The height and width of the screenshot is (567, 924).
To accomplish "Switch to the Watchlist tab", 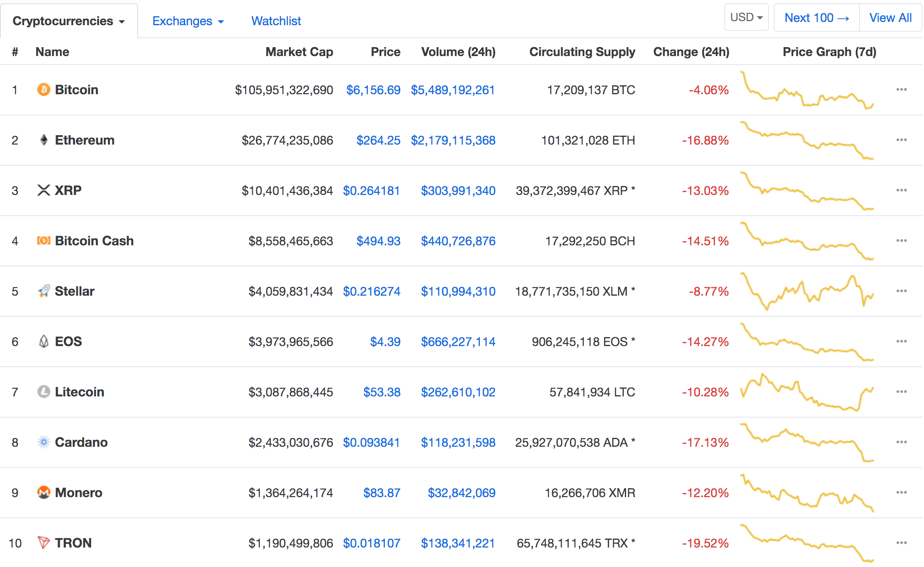I will pos(276,21).
